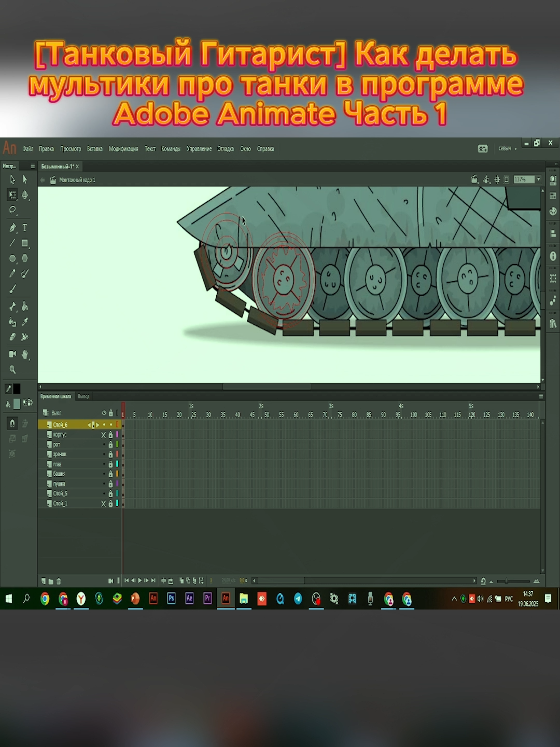Open the edit symbols dropdown arrow

tap(491, 182)
